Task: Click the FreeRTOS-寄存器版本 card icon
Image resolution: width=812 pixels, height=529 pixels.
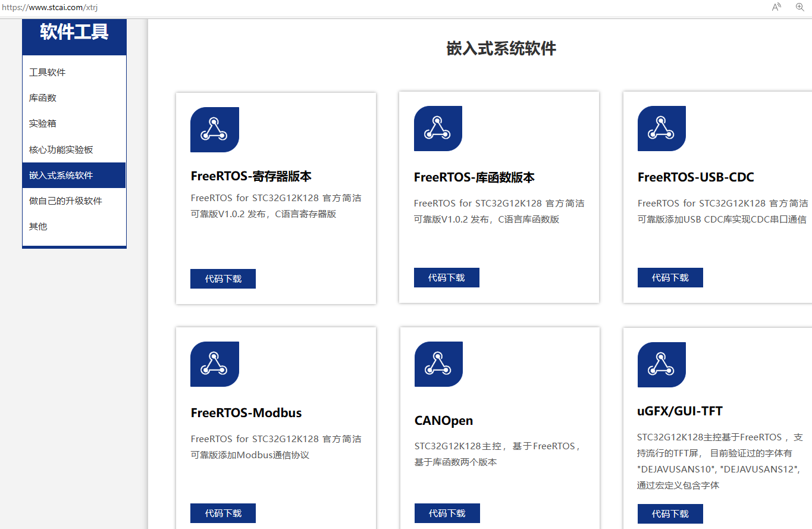Action: (x=215, y=130)
